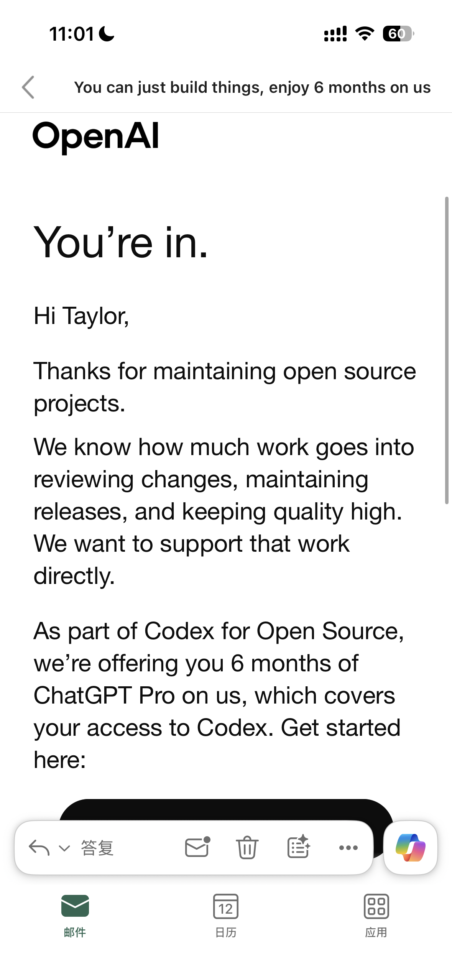Tap the email subject title in the header
Image resolution: width=452 pixels, height=980 pixels.
[252, 87]
